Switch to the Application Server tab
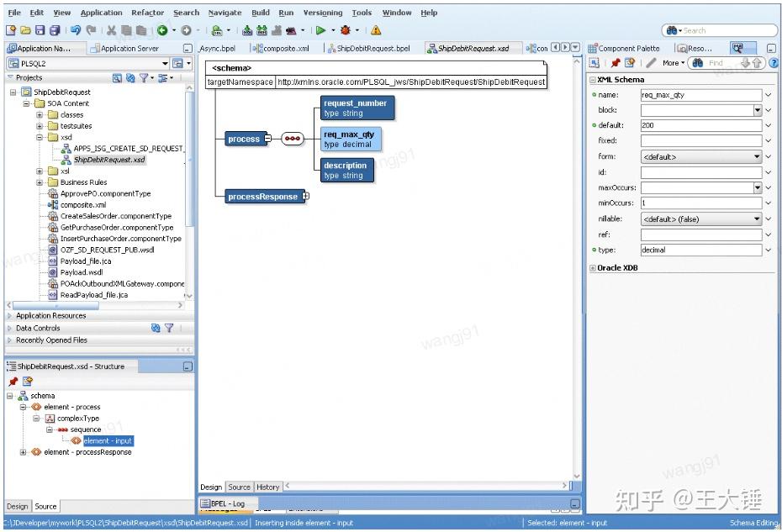Image resolution: width=782 pixels, height=532 pixels. pos(124,49)
